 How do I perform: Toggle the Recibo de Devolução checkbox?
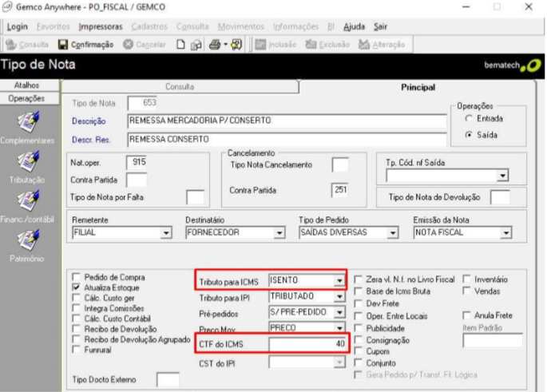click(76, 328)
